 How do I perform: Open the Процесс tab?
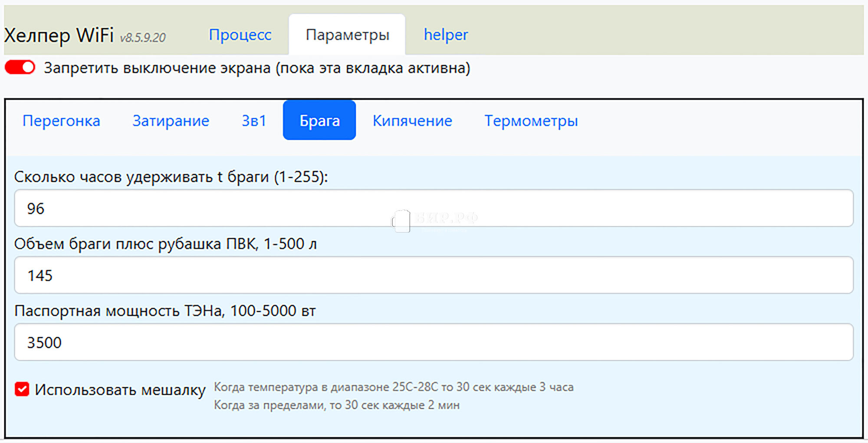tap(240, 35)
